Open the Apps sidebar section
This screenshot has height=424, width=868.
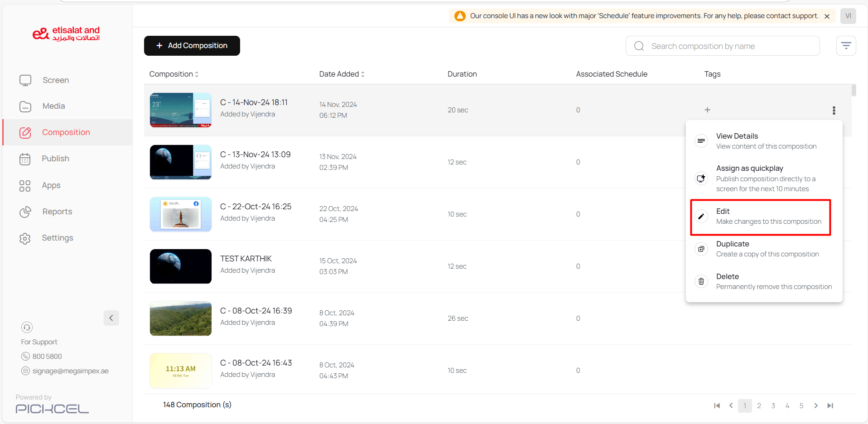[51, 185]
